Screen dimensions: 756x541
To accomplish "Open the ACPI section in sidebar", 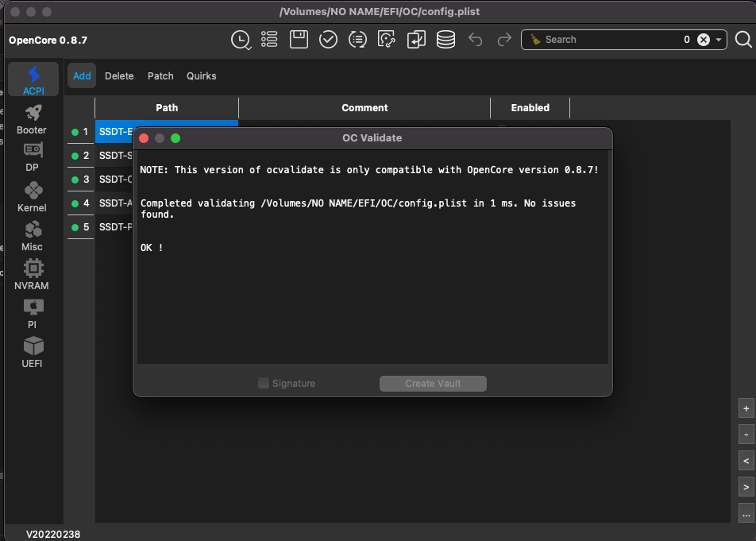I will 33,80.
